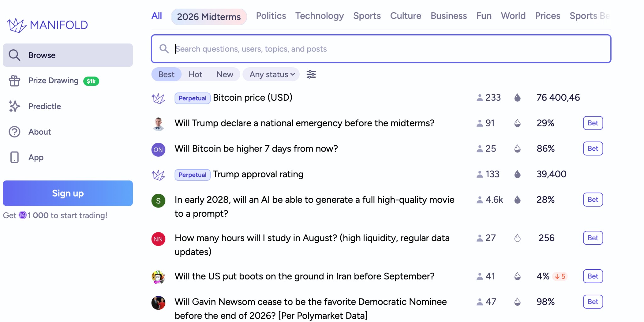
Task: Open the Trump approval rating question
Action: pos(258,174)
